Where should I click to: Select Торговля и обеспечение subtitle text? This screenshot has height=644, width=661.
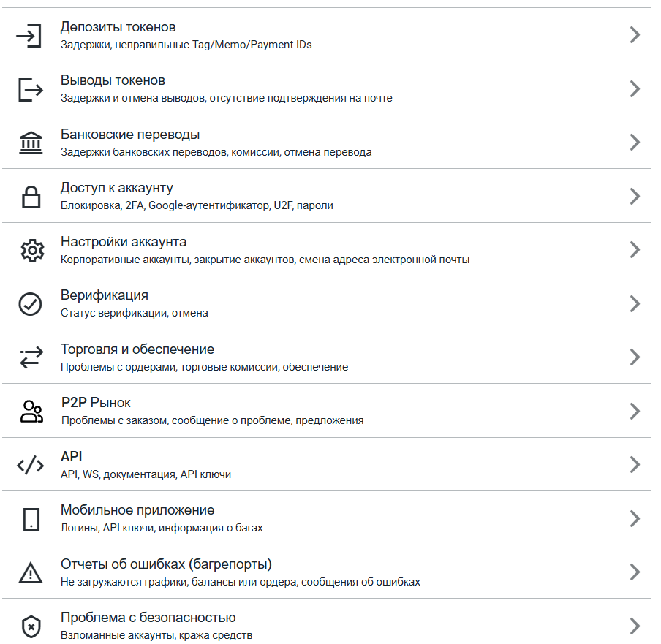[204, 367]
